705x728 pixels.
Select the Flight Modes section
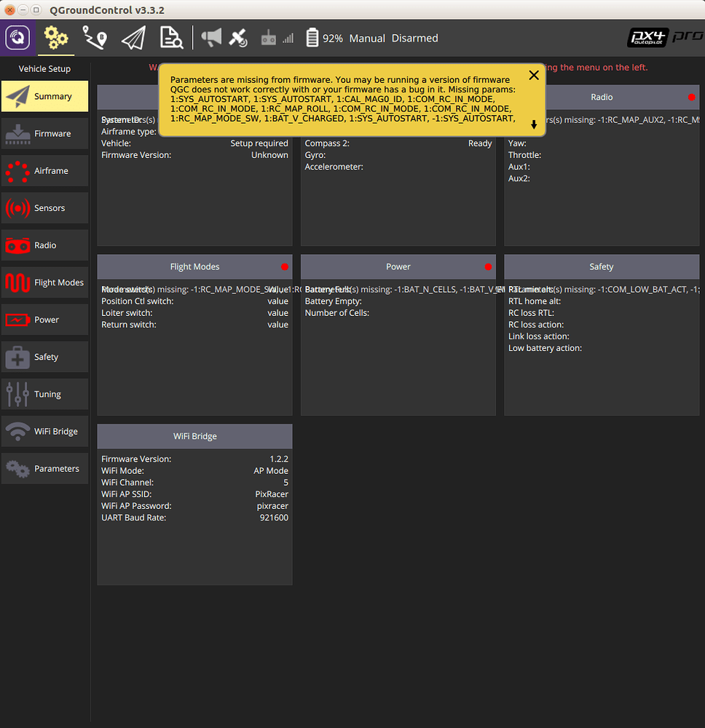[44, 282]
